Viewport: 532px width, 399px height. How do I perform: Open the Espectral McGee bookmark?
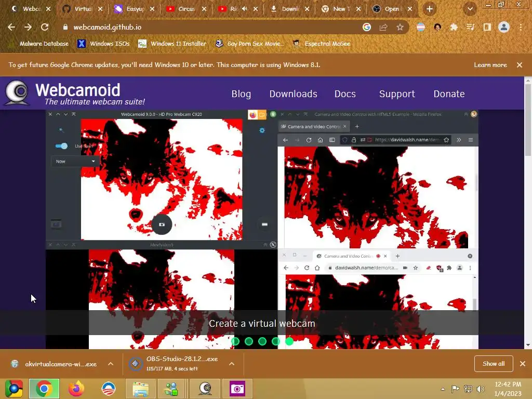click(321, 44)
